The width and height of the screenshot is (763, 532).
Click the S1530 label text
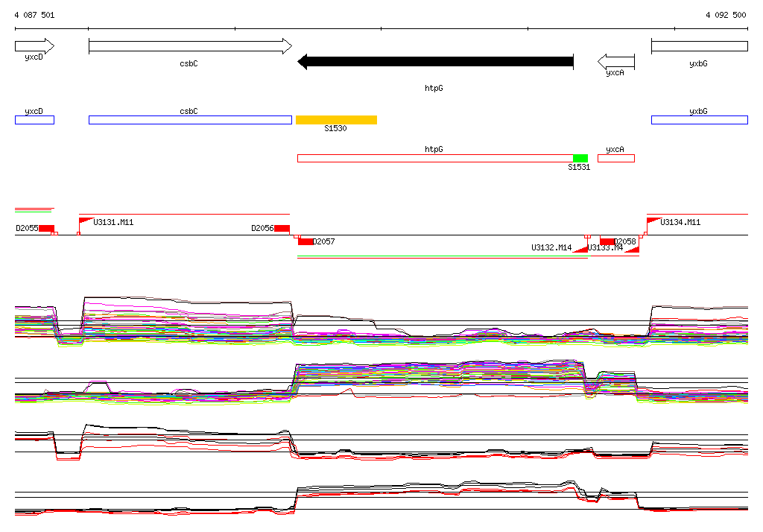click(335, 128)
